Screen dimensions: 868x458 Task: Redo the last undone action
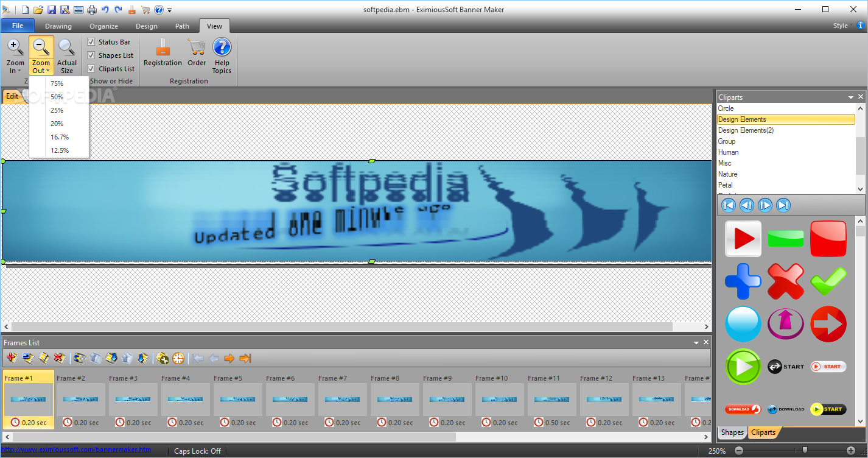118,10
